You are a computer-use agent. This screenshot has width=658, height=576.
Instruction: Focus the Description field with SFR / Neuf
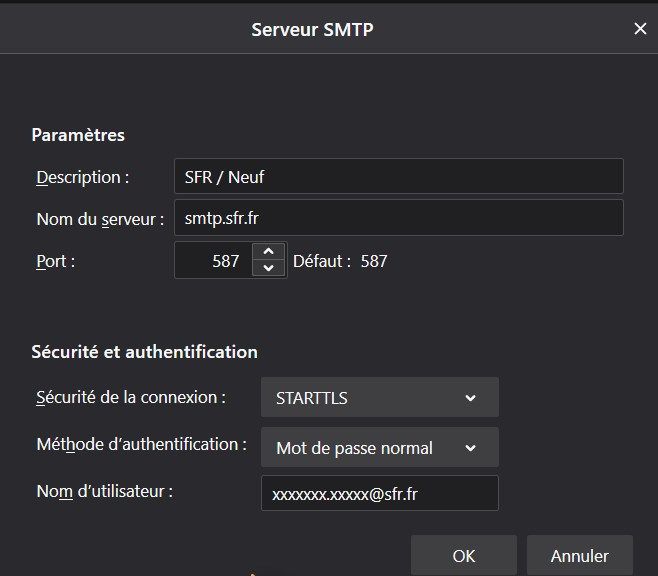[398, 177]
